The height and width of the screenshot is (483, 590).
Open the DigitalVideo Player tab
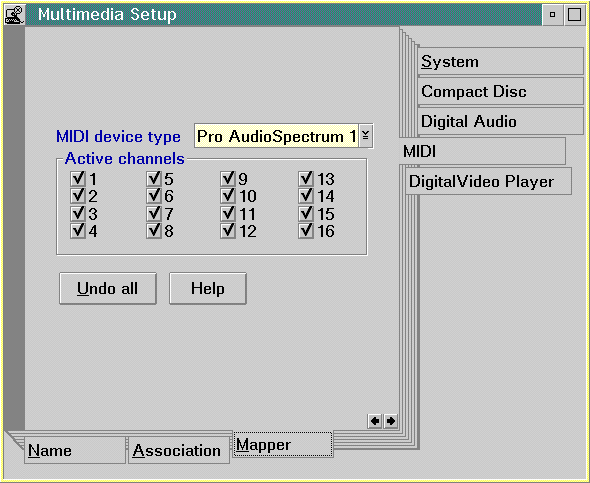pyautogui.click(x=488, y=181)
